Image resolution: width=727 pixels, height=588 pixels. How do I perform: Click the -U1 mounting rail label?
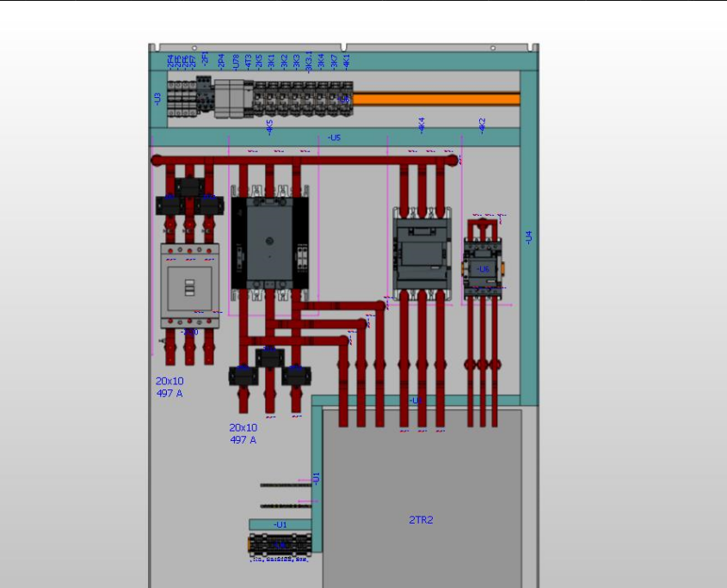(280, 523)
